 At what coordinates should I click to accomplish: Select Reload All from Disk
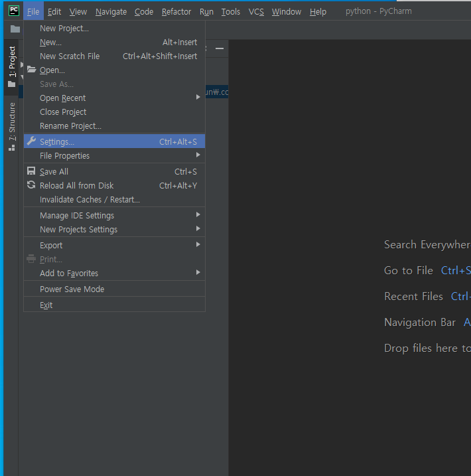[114, 185]
